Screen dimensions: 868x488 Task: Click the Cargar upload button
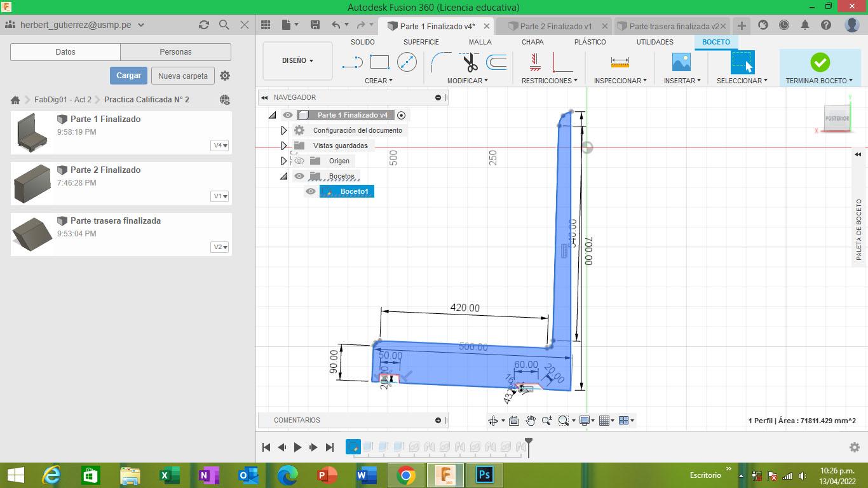click(x=128, y=76)
